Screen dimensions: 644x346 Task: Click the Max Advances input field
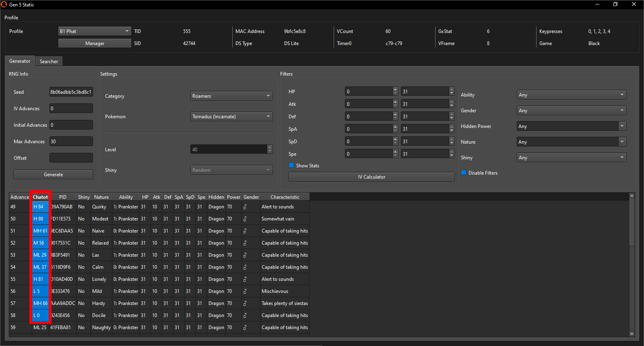point(71,142)
